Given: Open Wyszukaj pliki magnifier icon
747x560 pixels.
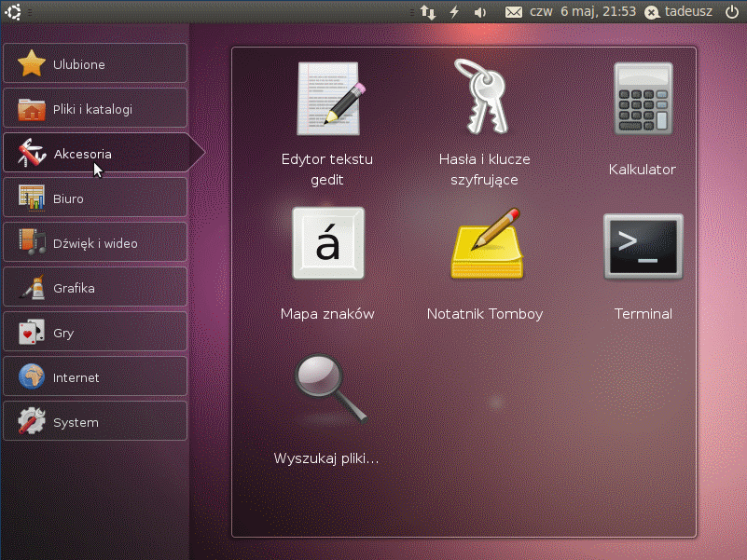Looking at the screenshot, I should pos(327,389).
